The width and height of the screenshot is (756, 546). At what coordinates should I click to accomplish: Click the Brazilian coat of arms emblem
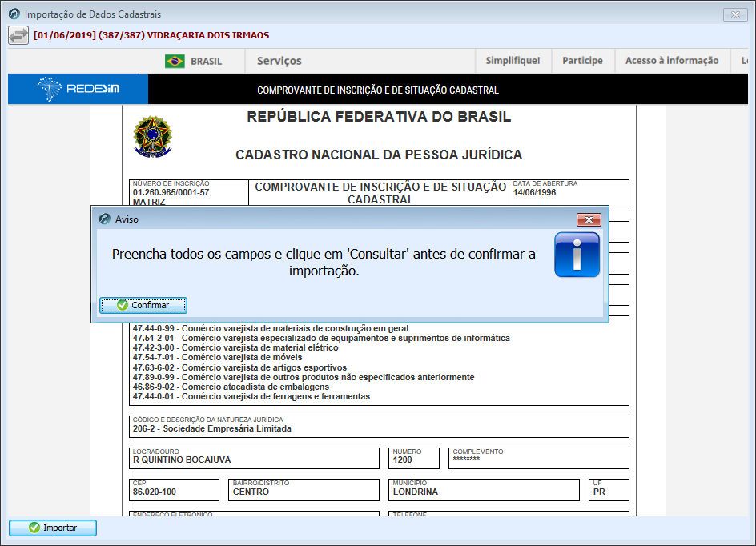152,136
